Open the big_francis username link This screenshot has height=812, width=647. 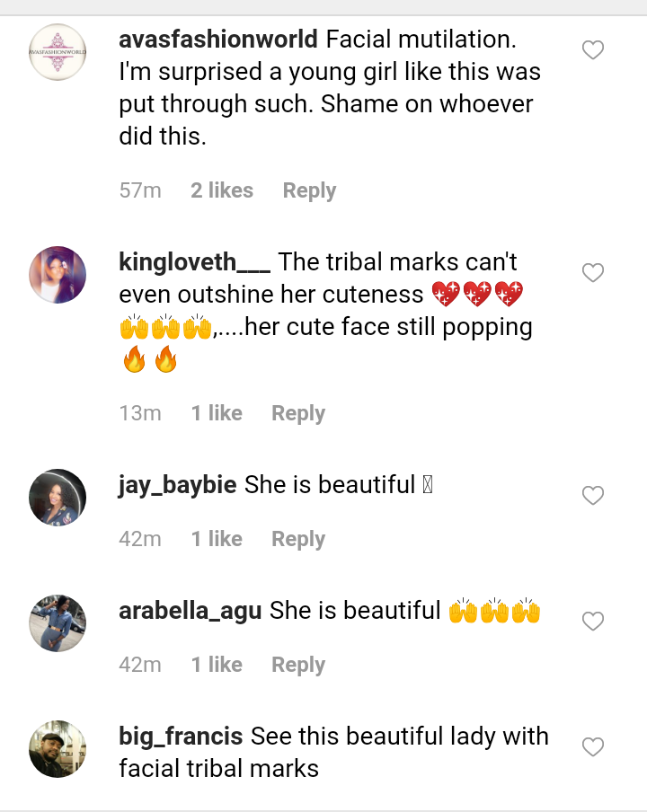coord(181,737)
